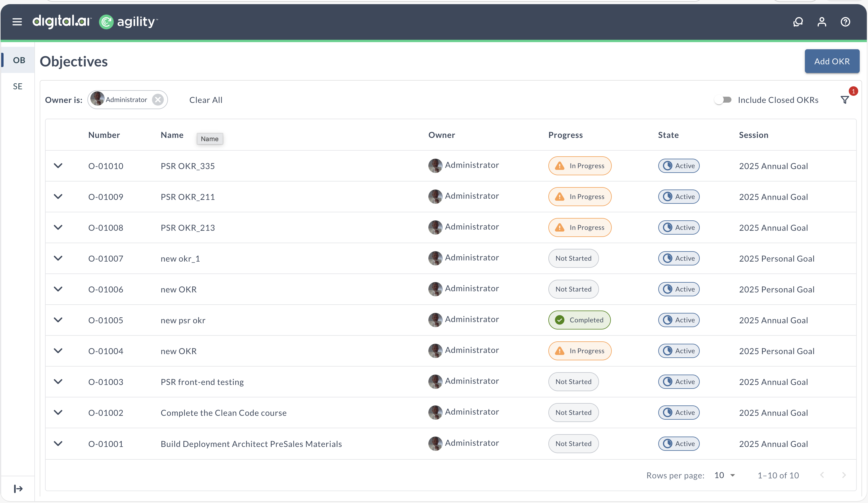
Task: Expand the O-01010 PSR OKR_335 row
Action: 58,166
